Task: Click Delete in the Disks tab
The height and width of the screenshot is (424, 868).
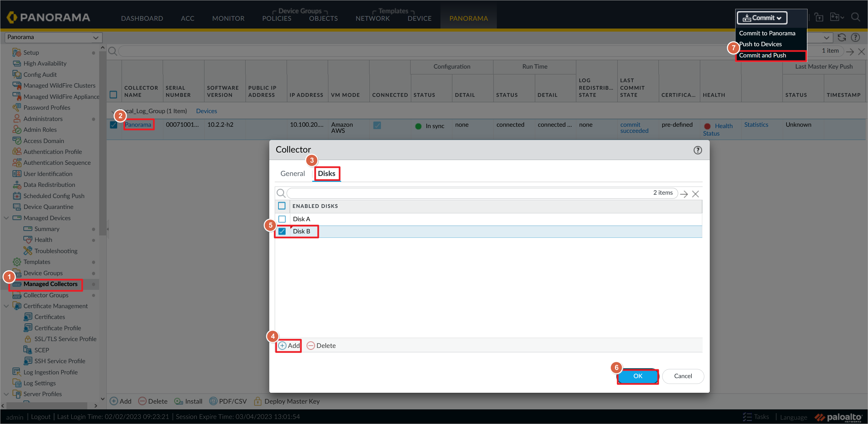Action: point(321,346)
